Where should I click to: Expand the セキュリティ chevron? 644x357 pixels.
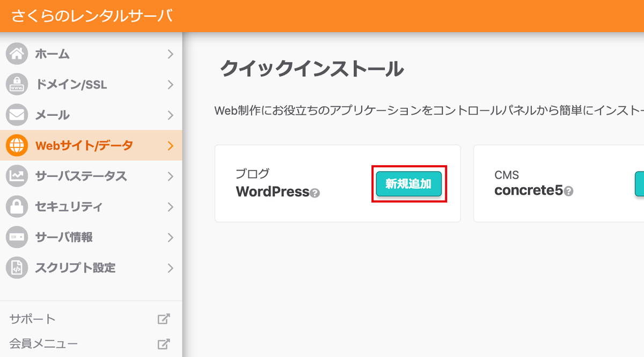click(170, 207)
